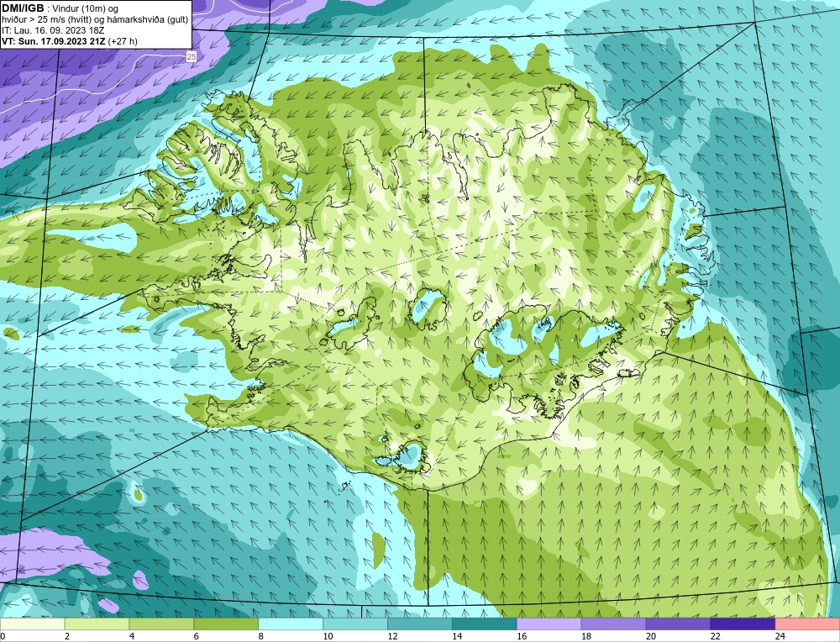Click the 12–14 m/s teal legend swatch
Screen dimensions: 840x642
coord(419,624)
